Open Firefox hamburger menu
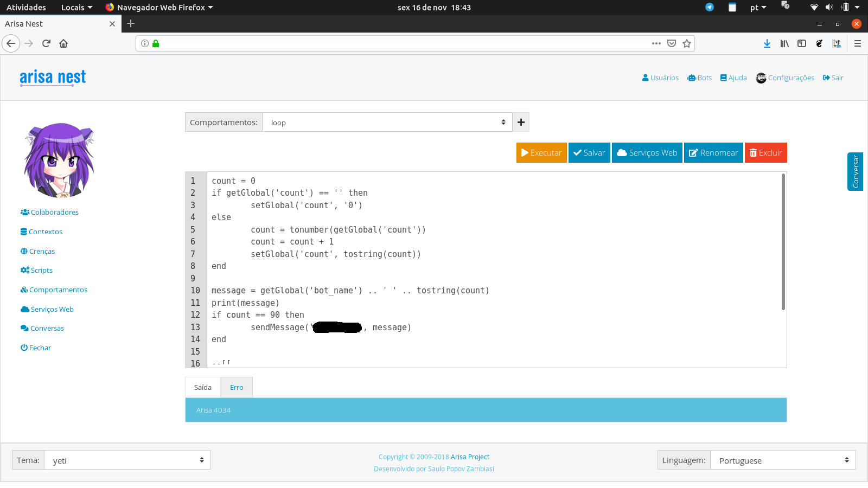The image size is (868, 488). coord(857,43)
